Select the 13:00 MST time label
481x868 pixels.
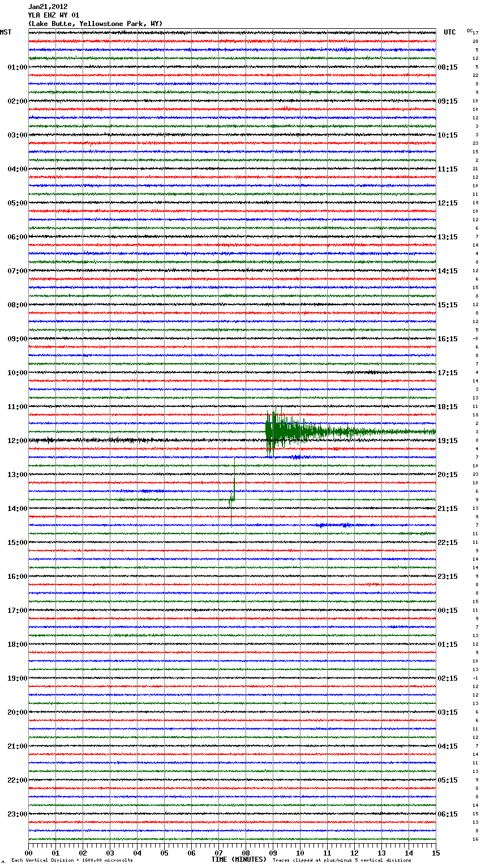coord(18,475)
